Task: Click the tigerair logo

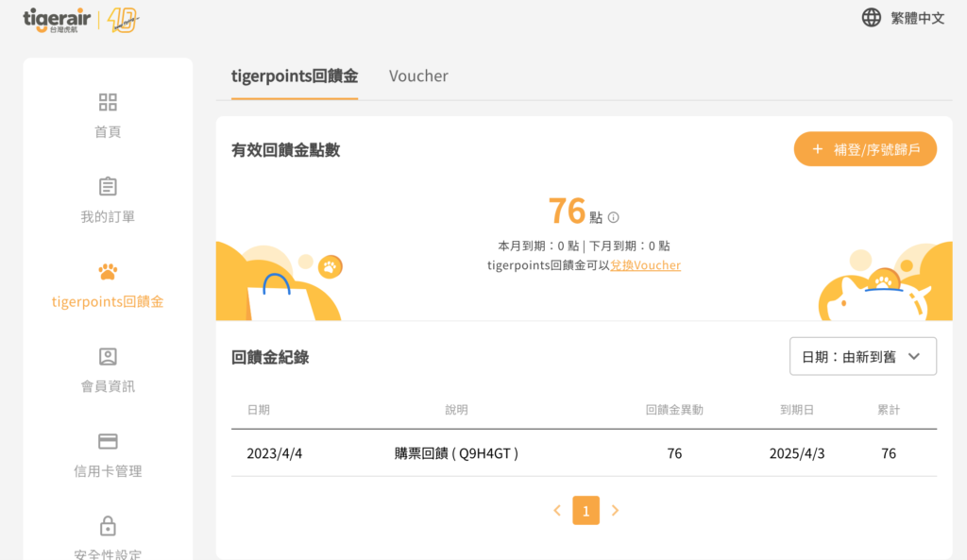Action: pyautogui.click(x=57, y=20)
